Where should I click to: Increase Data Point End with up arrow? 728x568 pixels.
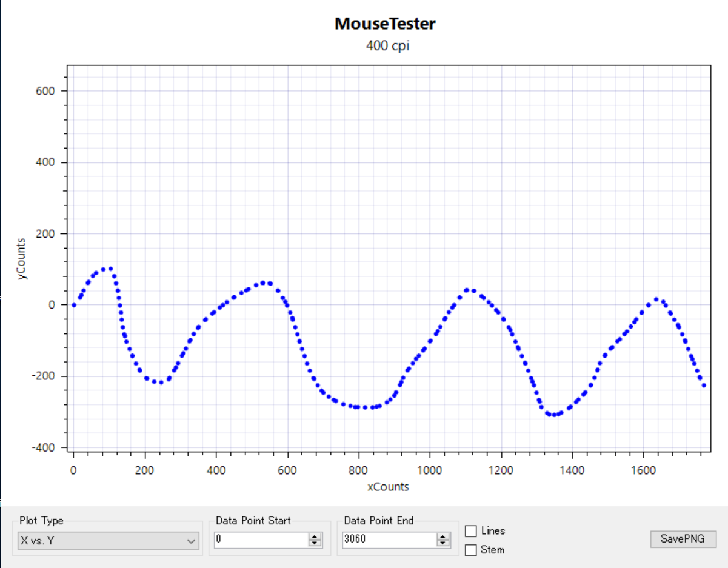444,536
